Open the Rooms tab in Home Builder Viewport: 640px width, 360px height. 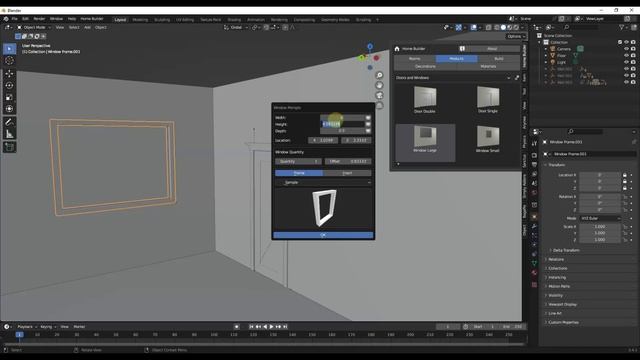tap(415, 59)
